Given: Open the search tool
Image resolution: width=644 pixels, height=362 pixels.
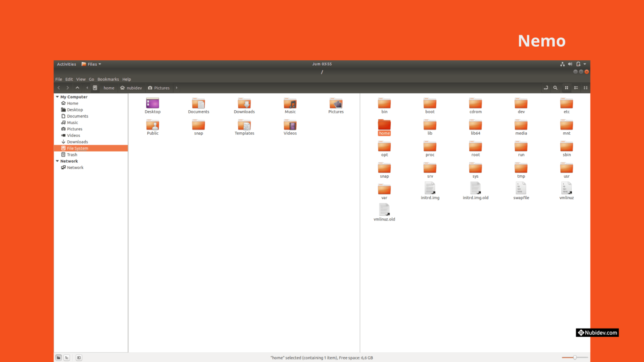Looking at the screenshot, I should (555, 88).
